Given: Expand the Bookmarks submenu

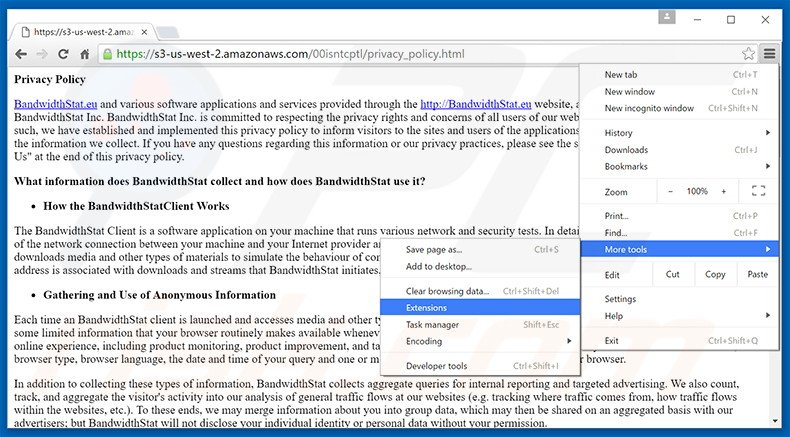Looking at the screenshot, I should click(680, 166).
